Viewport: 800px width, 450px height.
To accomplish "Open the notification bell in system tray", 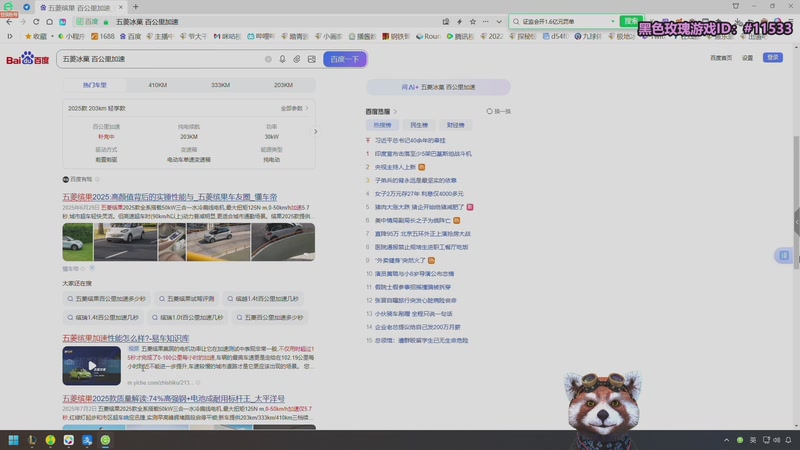I will coord(788,440).
